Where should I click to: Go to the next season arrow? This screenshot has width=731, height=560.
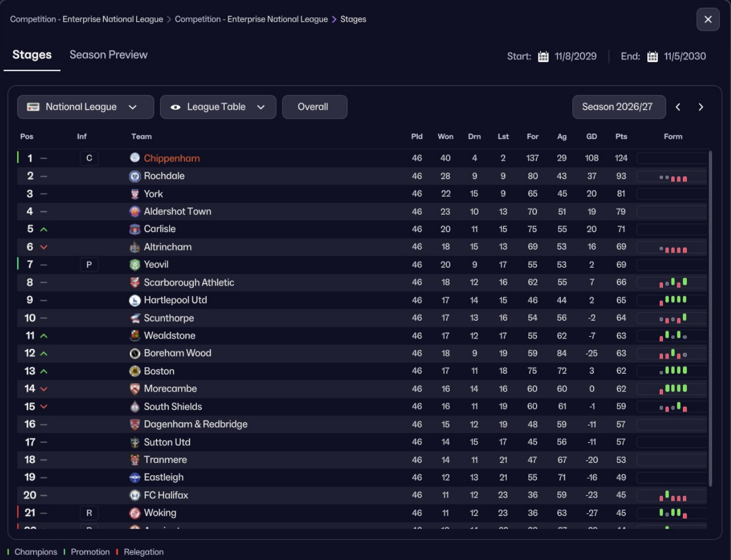click(x=701, y=107)
